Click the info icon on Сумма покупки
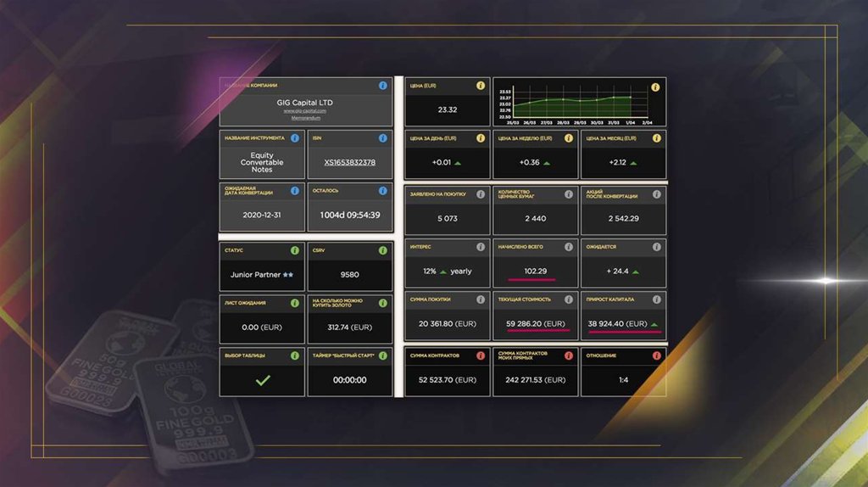The height and width of the screenshot is (487, 868). tap(481, 299)
